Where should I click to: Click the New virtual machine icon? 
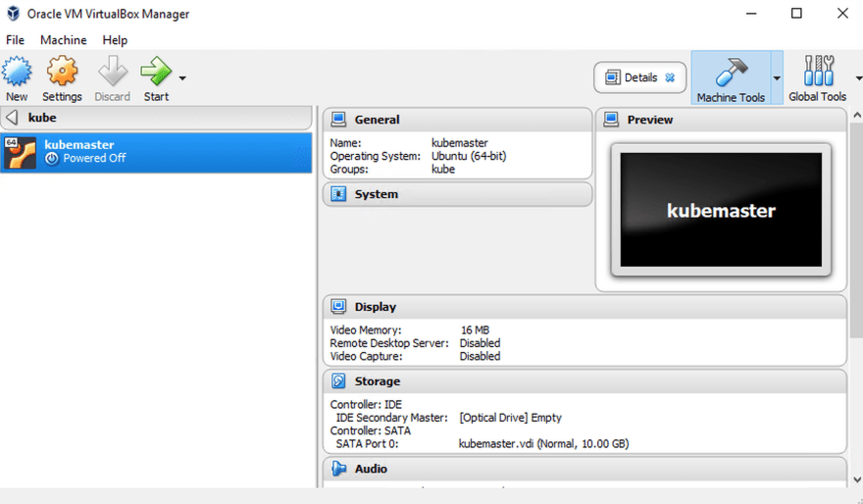coord(17,72)
